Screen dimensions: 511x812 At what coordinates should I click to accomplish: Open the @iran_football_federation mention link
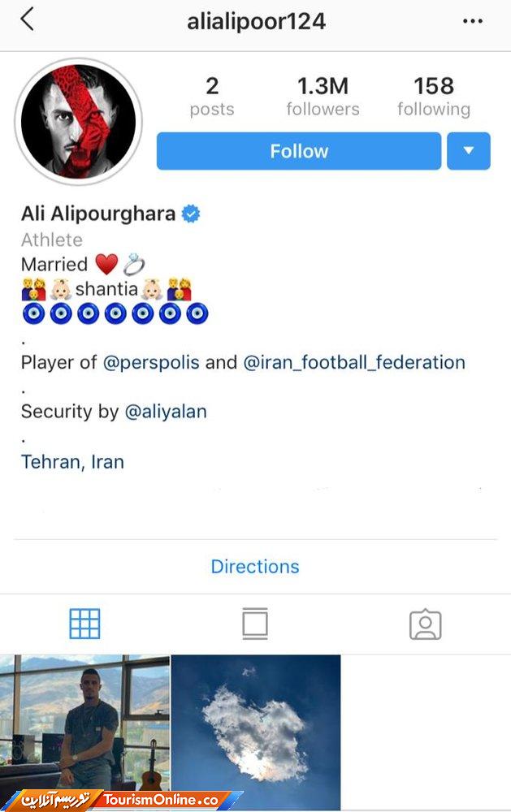point(354,362)
